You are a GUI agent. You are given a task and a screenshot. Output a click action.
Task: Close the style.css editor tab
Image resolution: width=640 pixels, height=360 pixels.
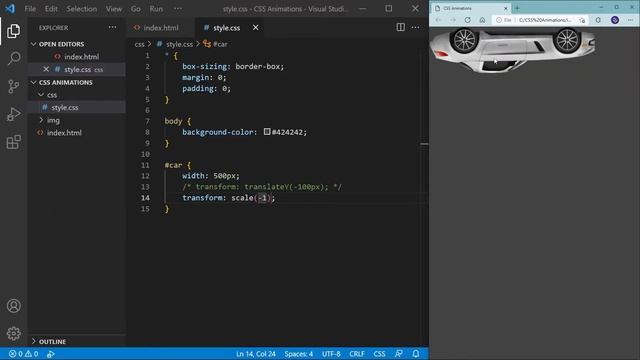tap(255, 27)
